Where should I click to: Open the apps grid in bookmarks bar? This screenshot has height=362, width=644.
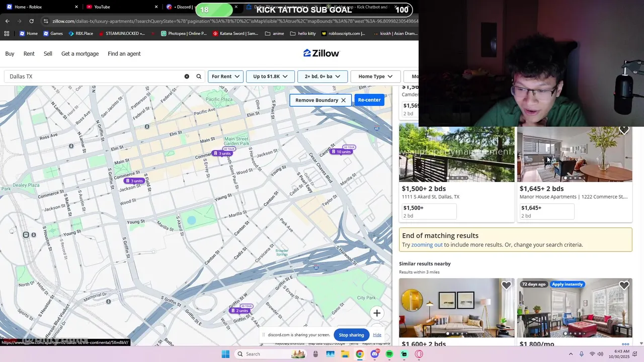(7, 34)
